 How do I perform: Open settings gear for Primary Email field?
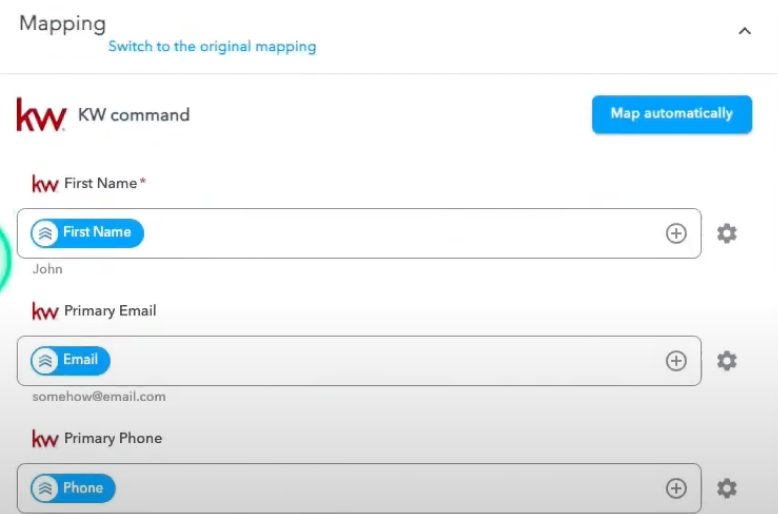pyautogui.click(x=727, y=361)
